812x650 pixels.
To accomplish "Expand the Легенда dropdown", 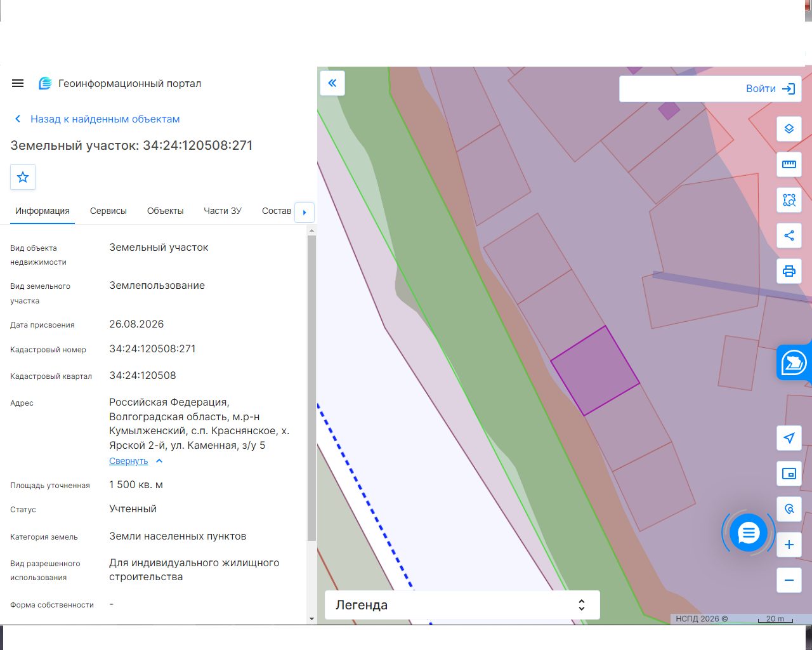I will click(462, 605).
